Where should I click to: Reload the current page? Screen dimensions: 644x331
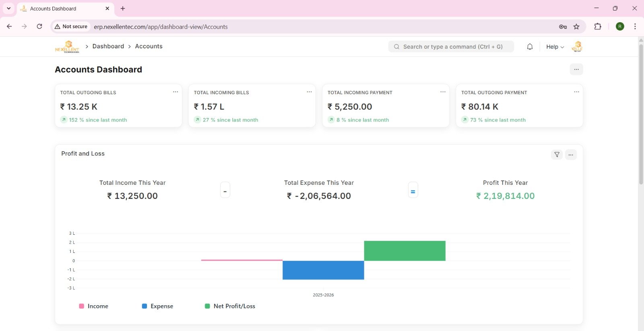tap(39, 27)
